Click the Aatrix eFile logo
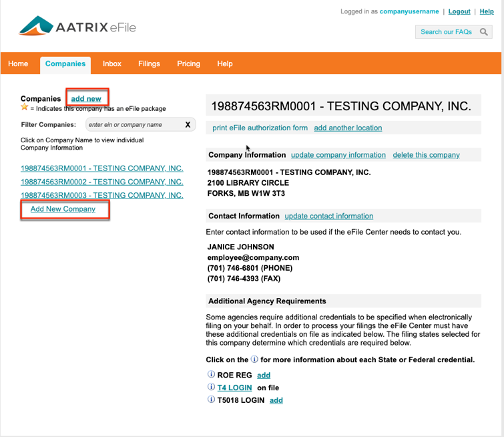The height and width of the screenshot is (437, 504). [x=77, y=28]
